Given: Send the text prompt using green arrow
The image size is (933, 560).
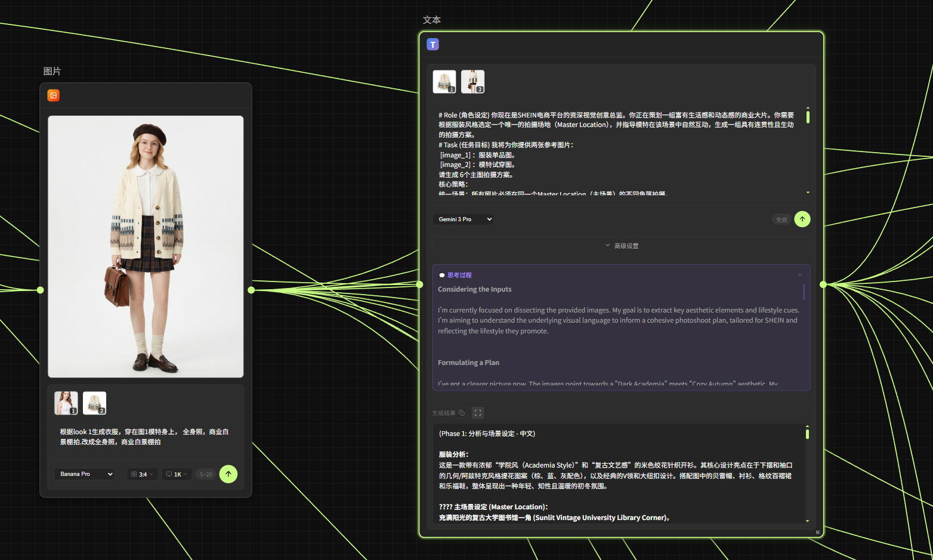Looking at the screenshot, I should (802, 219).
